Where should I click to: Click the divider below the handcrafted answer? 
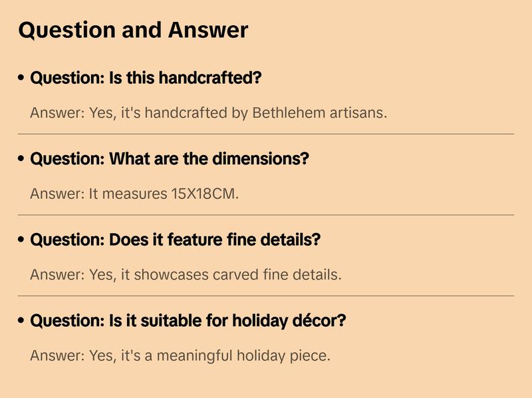266,134
